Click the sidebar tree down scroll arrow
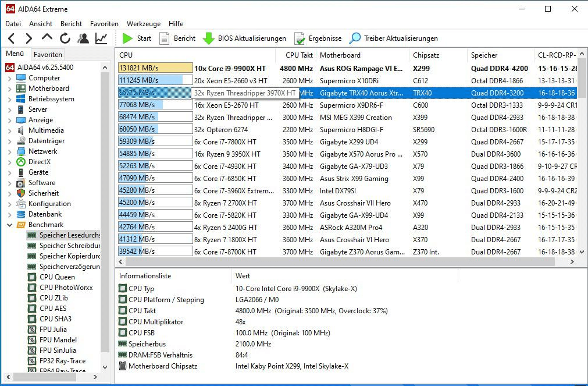Image resolution: width=588 pixels, height=386 pixels. (x=105, y=367)
